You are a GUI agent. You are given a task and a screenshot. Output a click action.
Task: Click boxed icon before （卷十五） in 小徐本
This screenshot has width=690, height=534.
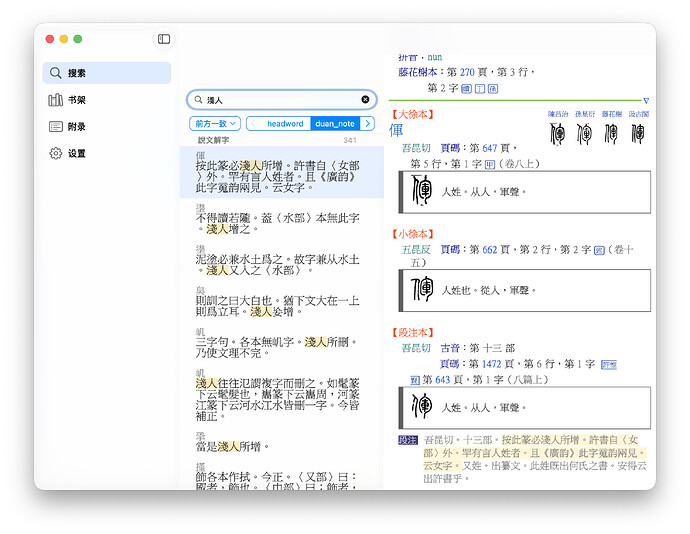click(x=599, y=250)
